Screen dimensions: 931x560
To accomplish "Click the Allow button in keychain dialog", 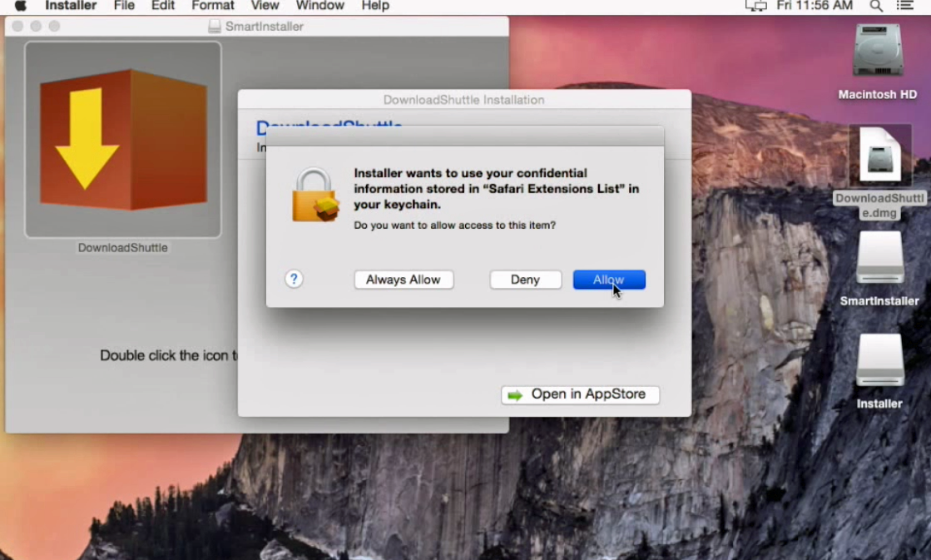I will [609, 280].
